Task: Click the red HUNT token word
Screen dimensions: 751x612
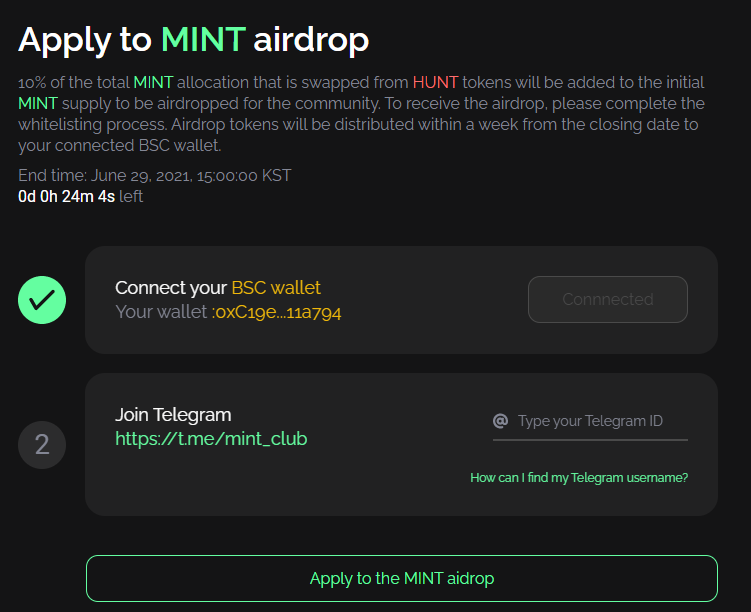Action: pos(435,81)
